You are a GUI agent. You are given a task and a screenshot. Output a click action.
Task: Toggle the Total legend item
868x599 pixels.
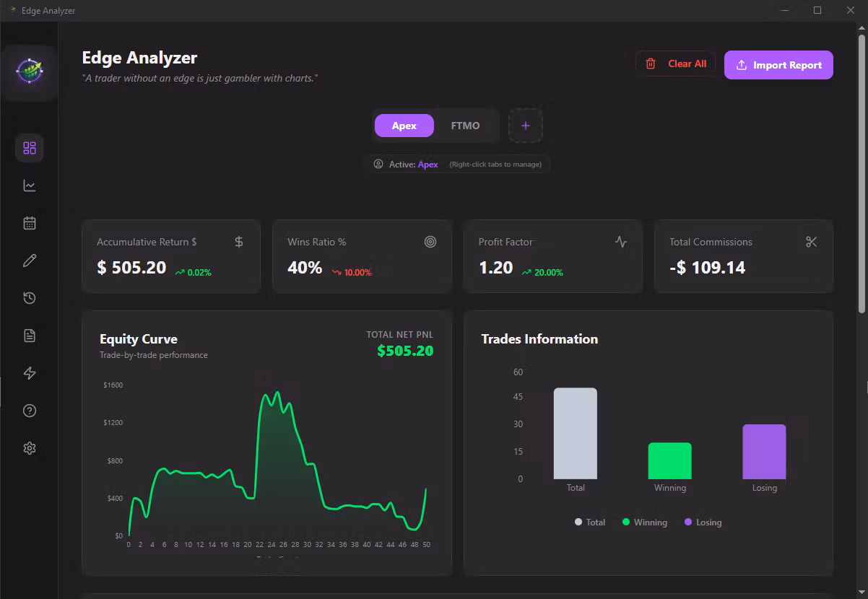tap(590, 522)
